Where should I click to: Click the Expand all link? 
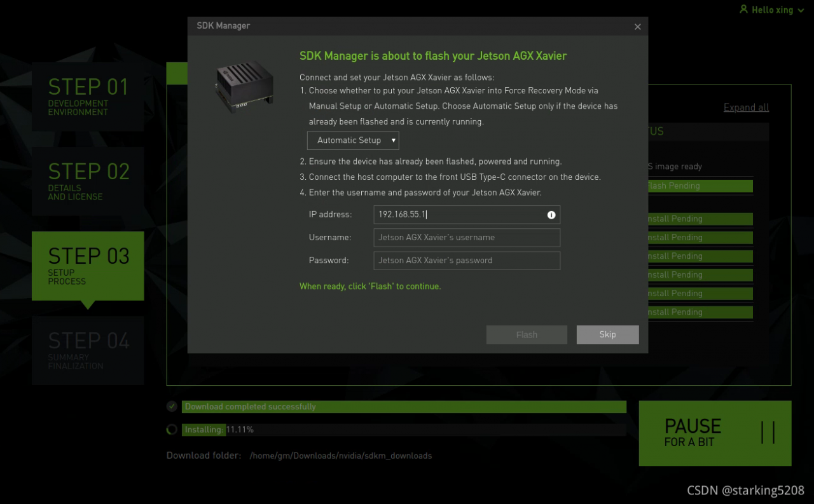[746, 107]
